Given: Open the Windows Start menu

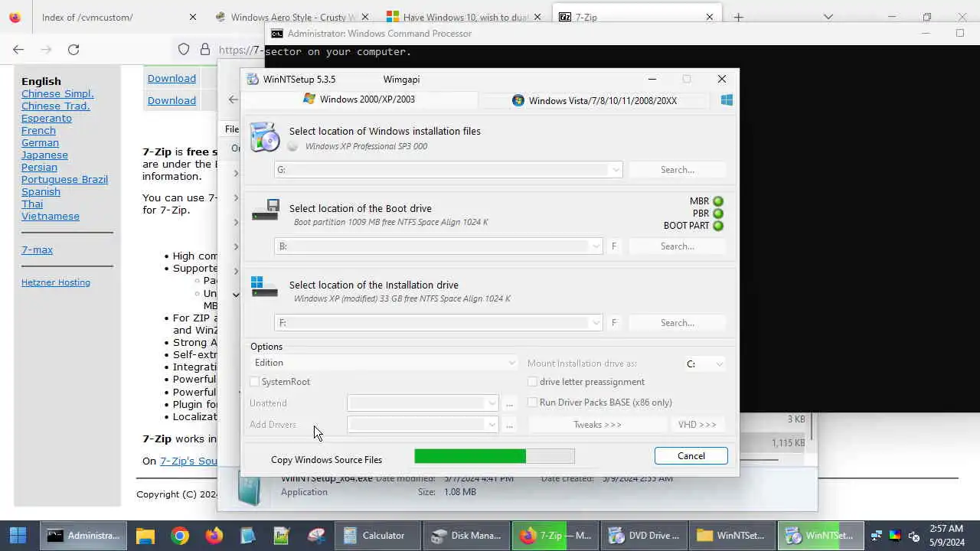Looking at the screenshot, I should pos(18,536).
